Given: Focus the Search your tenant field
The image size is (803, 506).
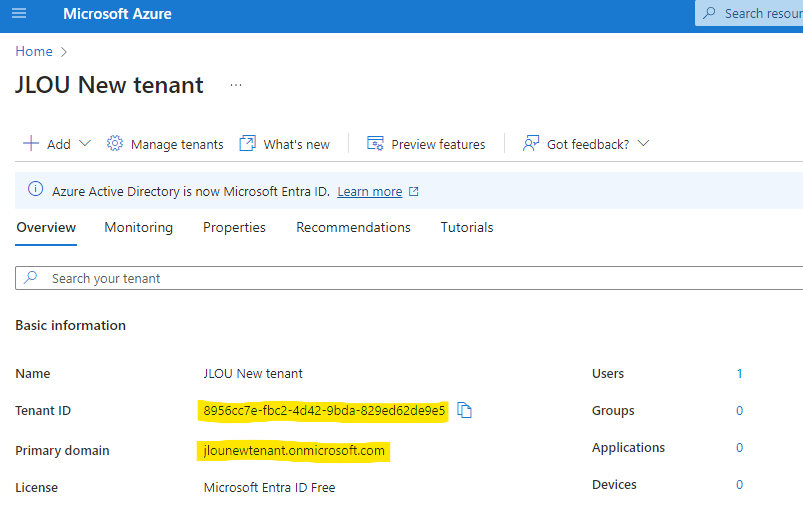Looking at the screenshot, I should 409,278.
